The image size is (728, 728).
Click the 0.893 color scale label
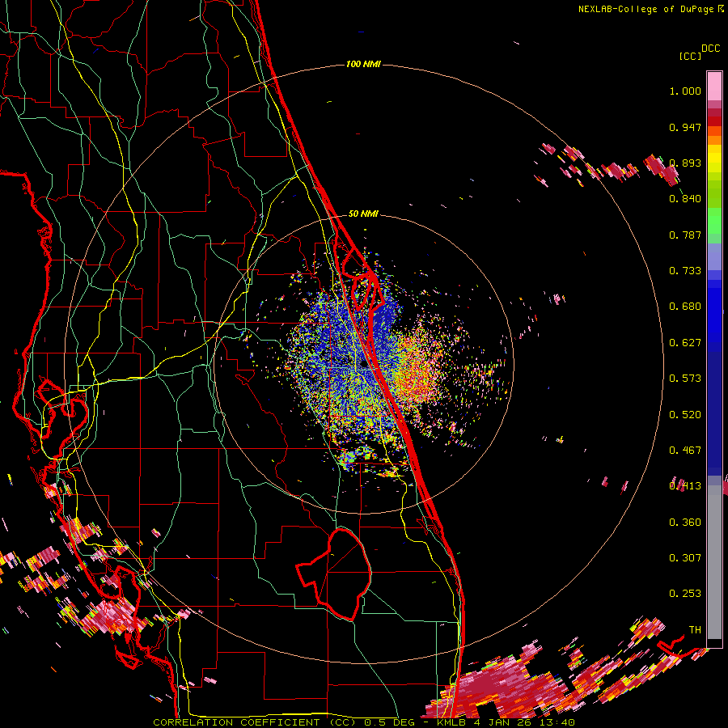coord(685,163)
